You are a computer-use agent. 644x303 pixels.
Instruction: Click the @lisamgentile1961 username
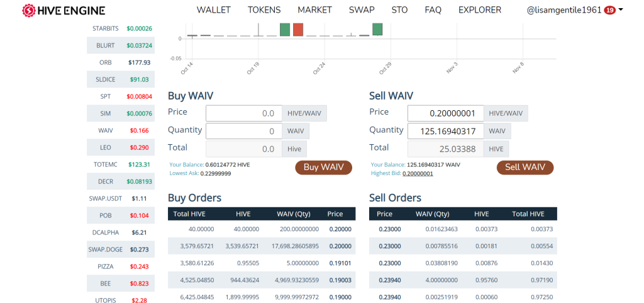[x=564, y=10]
